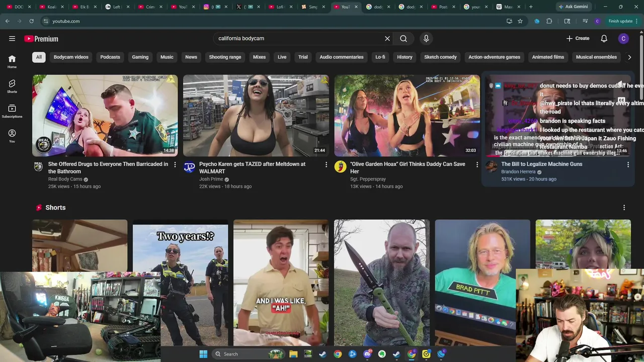Open the You section in sidebar

12,136
